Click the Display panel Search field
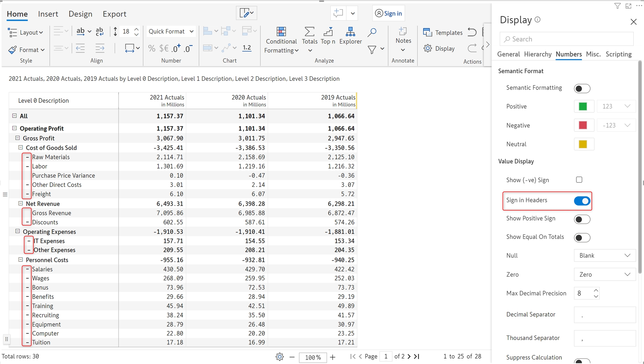This screenshot has height=364, width=644. (x=566, y=39)
